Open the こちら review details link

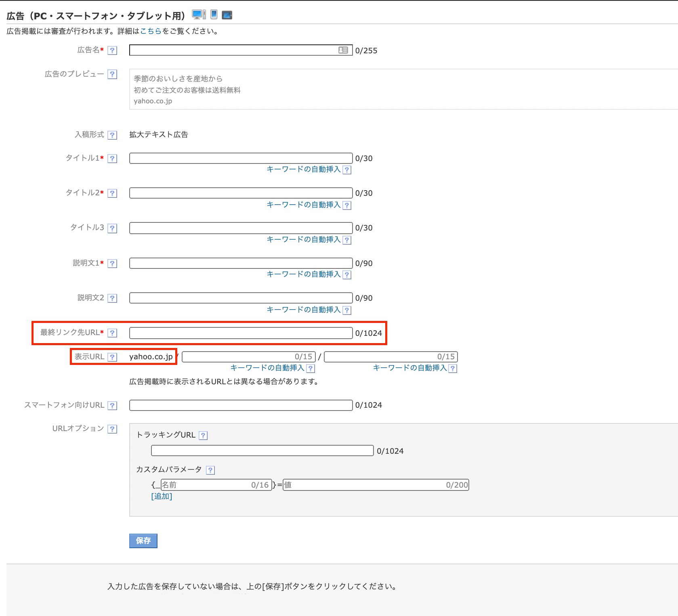coord(151,31)
